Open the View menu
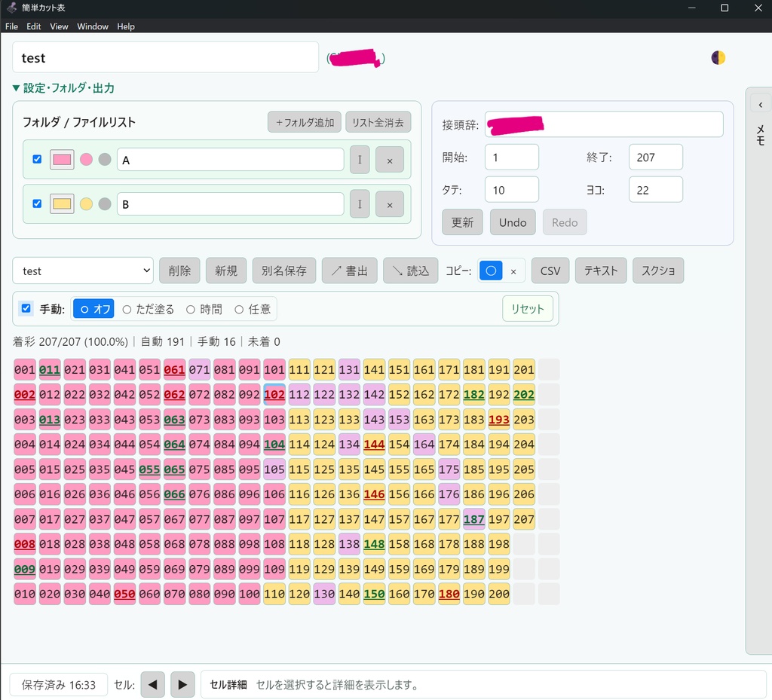This screenshot has height=700, width=772. (x=59, y=26)
